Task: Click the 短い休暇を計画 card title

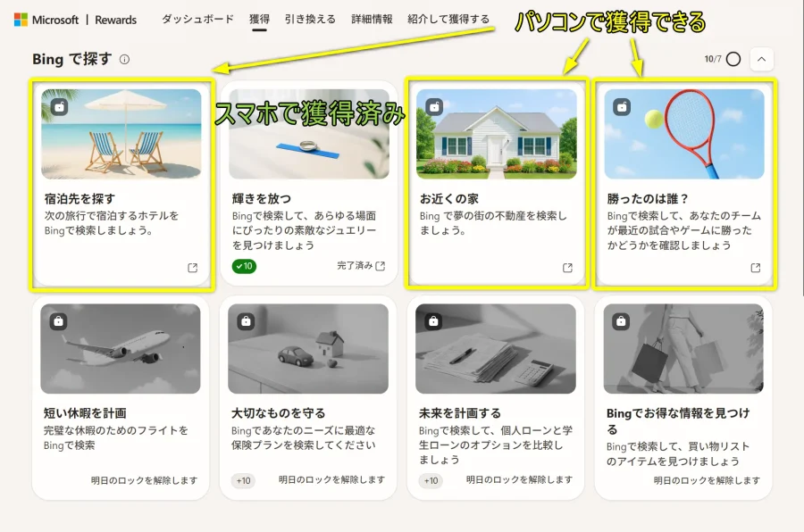Action: coord(85,413)
